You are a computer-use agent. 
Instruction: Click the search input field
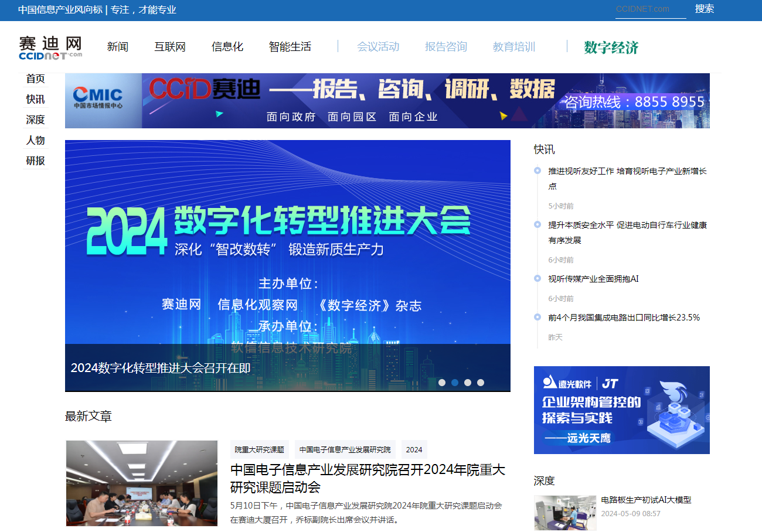coord(651,9)
